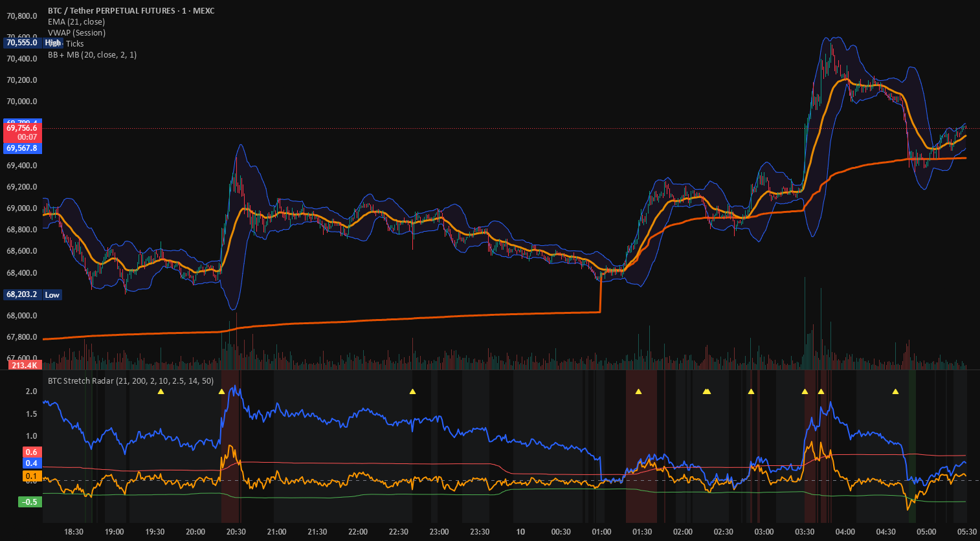Click the blue 69,567.8 price label

[23, 148]
